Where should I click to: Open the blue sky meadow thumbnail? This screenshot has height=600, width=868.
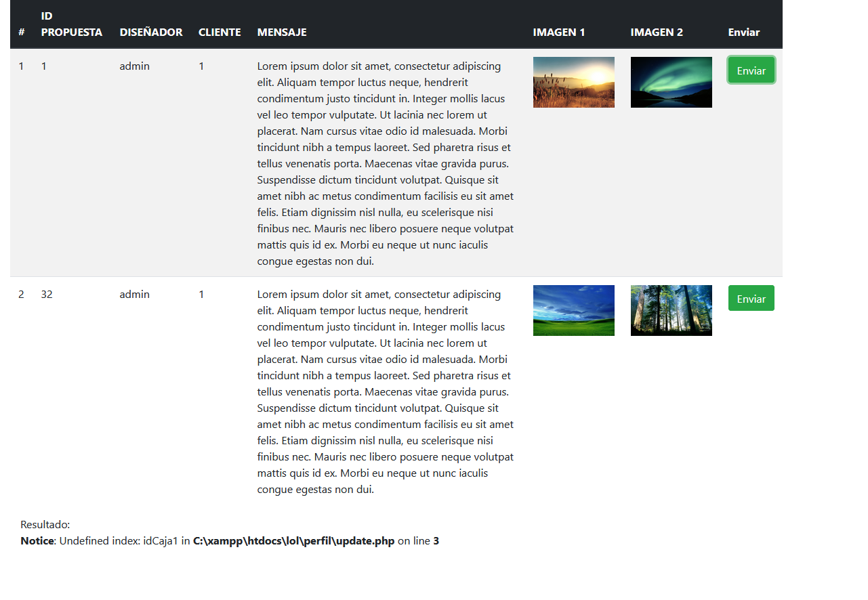574,310
